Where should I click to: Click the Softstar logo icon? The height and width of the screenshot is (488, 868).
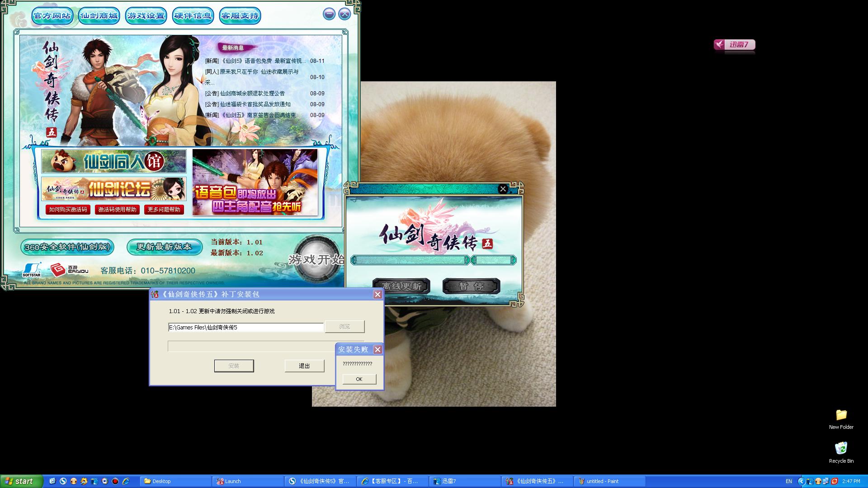coord(32,270)
